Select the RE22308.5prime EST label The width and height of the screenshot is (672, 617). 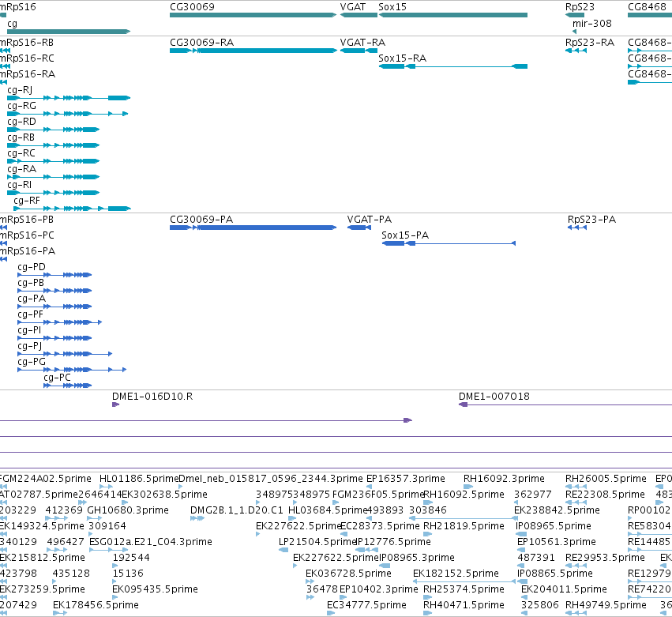(x=605, y=495)
